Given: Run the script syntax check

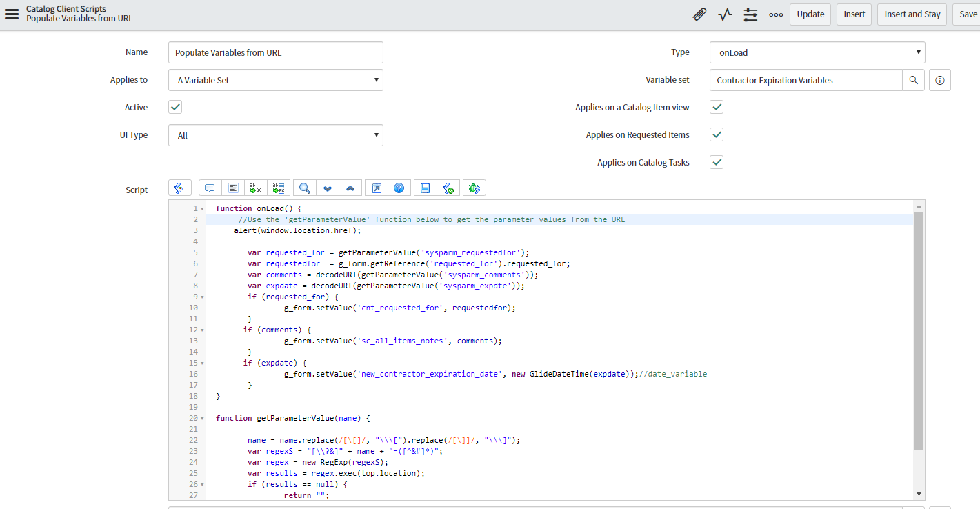Looking at the screenshot, I should [449, 188].
